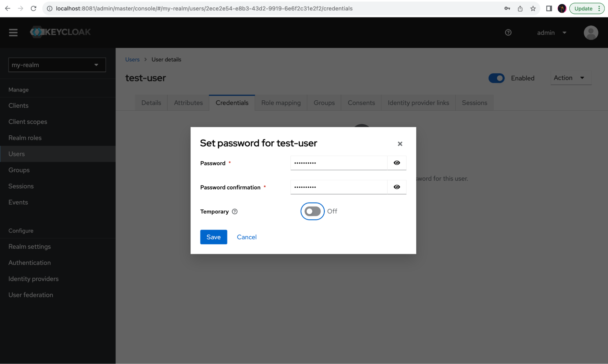Open the help question mark icon in header

[508, 33]
